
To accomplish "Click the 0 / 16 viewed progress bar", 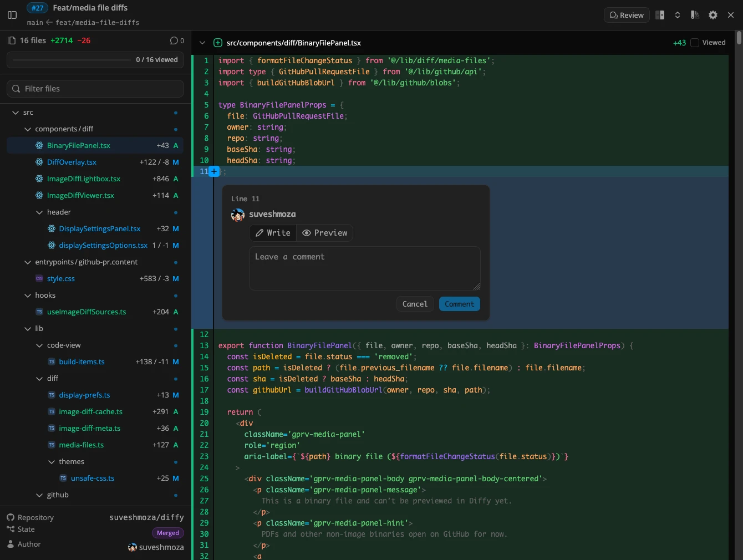I will coord(95,60).
